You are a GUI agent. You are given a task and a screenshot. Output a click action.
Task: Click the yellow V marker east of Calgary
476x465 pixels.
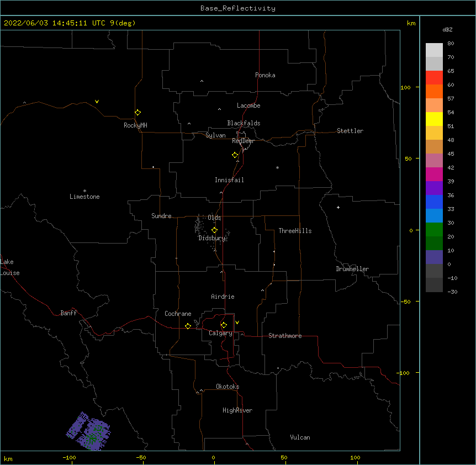pos(237,323)
